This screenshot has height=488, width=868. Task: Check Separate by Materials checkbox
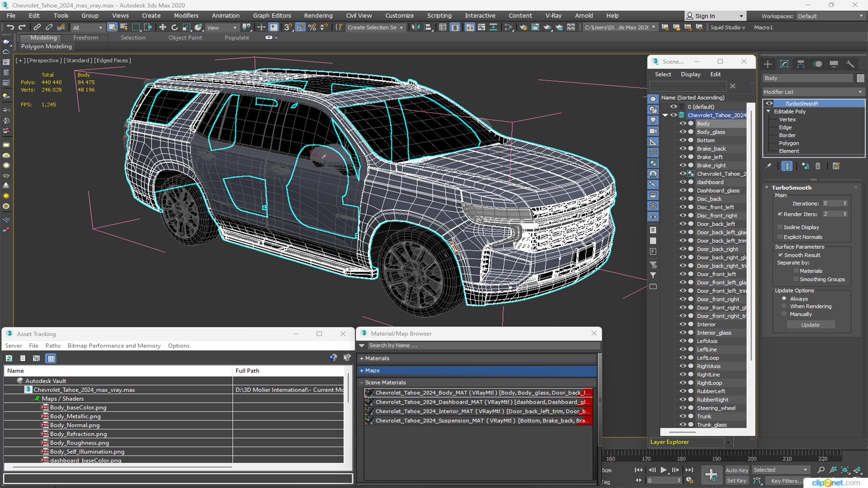pos(796,271)
